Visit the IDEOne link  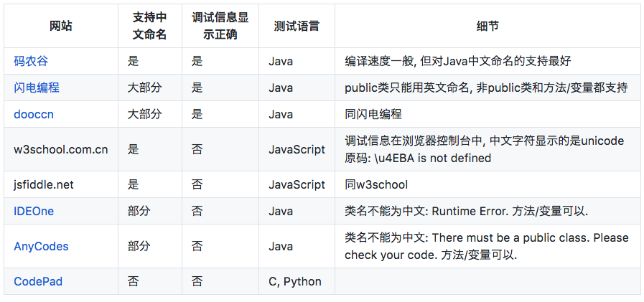(x=34, y=211)
